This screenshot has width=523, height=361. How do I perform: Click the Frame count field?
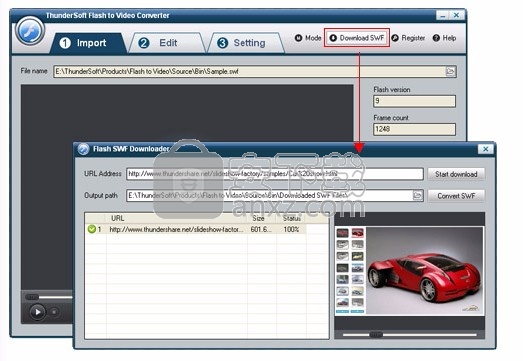point(414,129)
